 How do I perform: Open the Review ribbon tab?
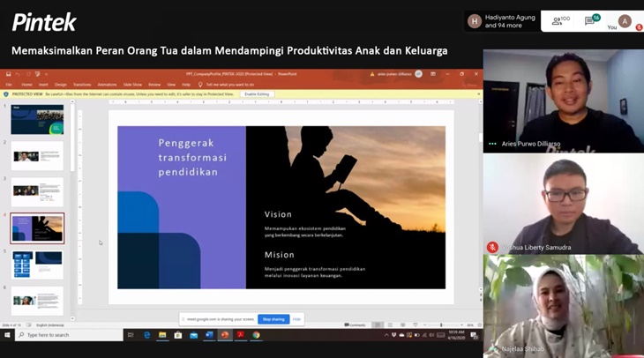pyautogui.click(x=154, y=85)
